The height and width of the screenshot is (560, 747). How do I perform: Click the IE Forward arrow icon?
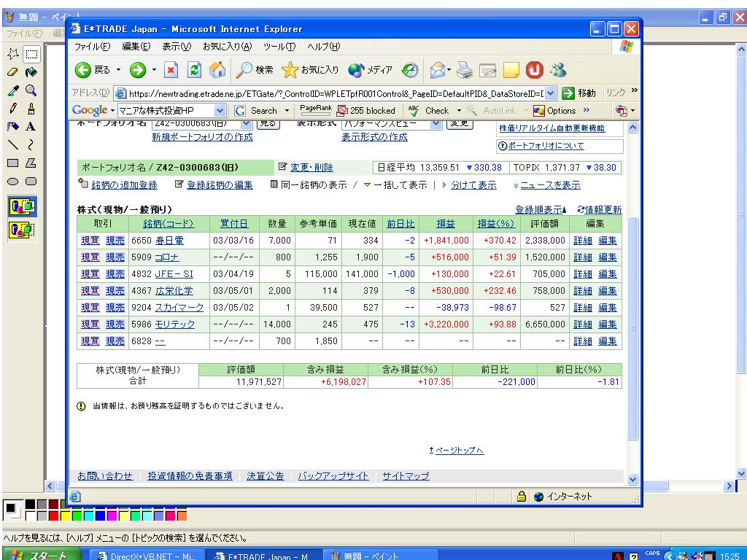coord(138,71)
